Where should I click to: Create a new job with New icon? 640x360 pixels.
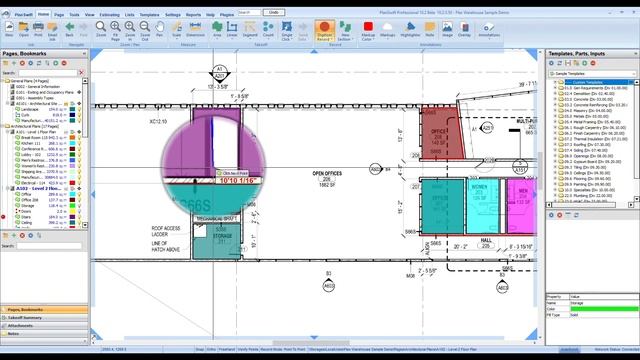pyautogui.click(x=9, y=29)
